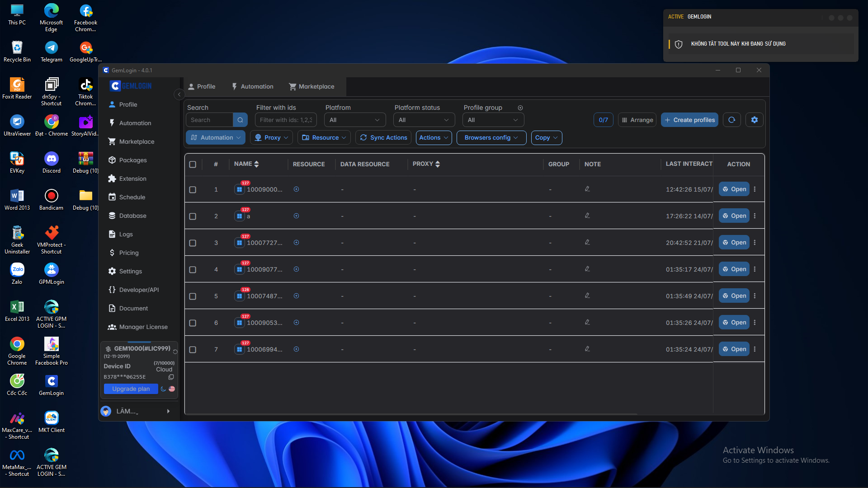Image resolution: width=868 pixels, height=488 pixels.
Task: Open the Actions dropdown button
Action: 434,137
